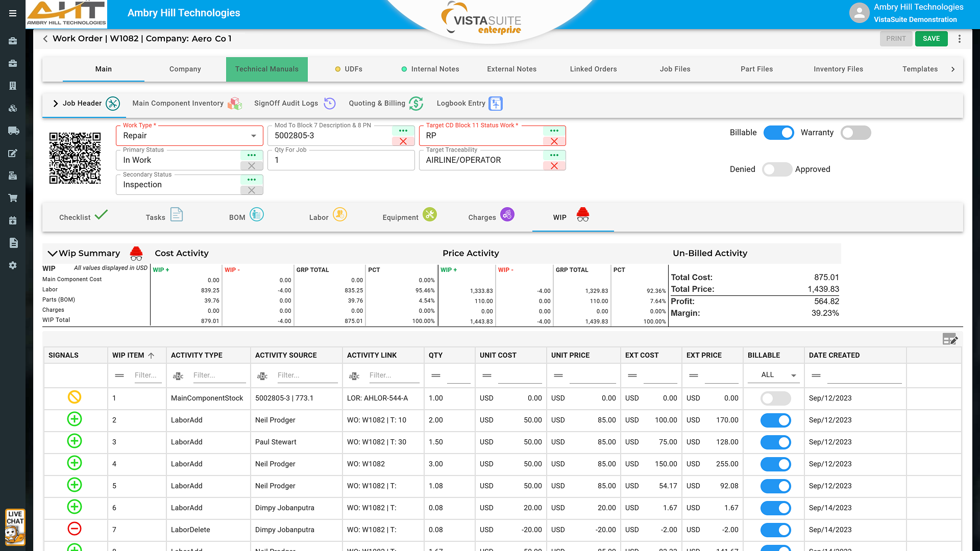This screenshot has width=980, height=551.
Task: Click the Charges purple icon
Action: pos(507,215)
